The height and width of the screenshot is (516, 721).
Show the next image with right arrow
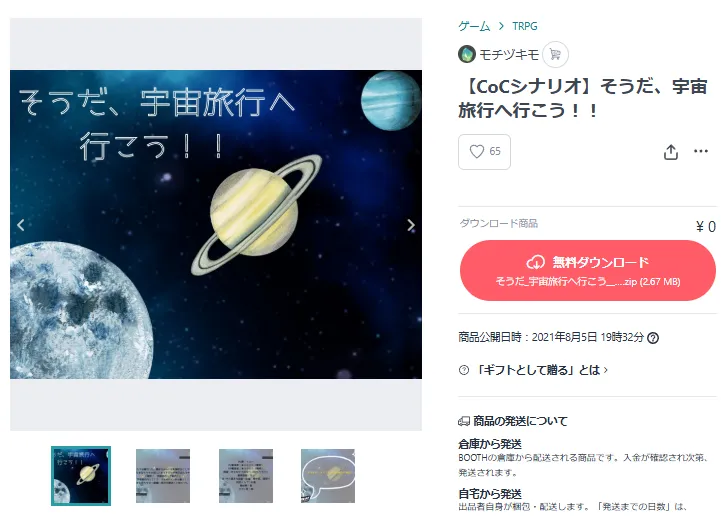point(411,225)
